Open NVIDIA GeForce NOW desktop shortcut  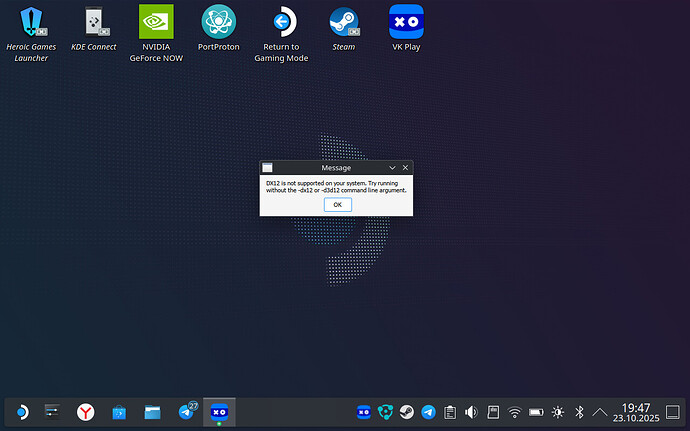[156, 21]
